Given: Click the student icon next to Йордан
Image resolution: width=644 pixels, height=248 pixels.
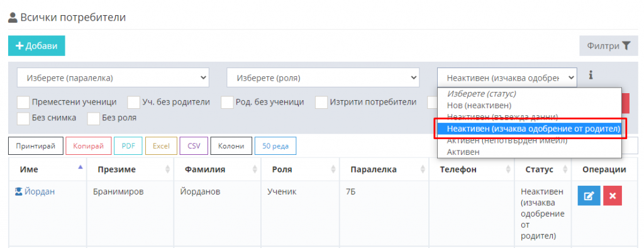Looking at the screenshot, I should click(18, 191).
